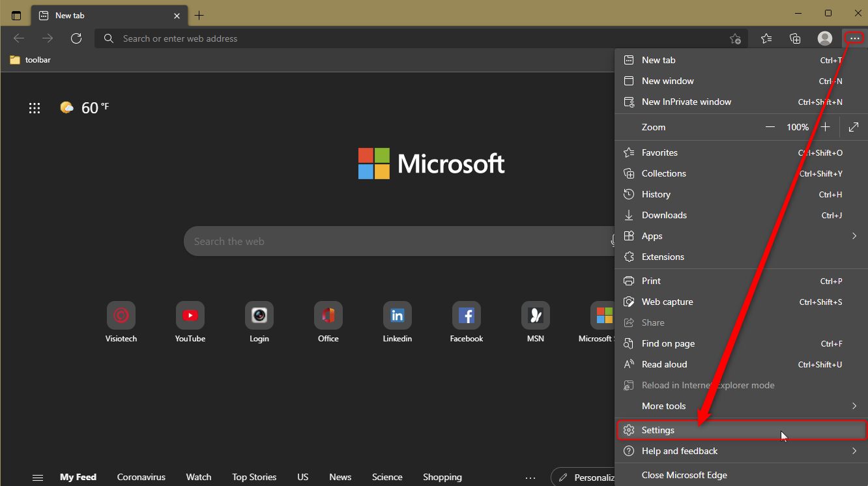
Task: Click the profile avatar icon
Action: (825, 38)
